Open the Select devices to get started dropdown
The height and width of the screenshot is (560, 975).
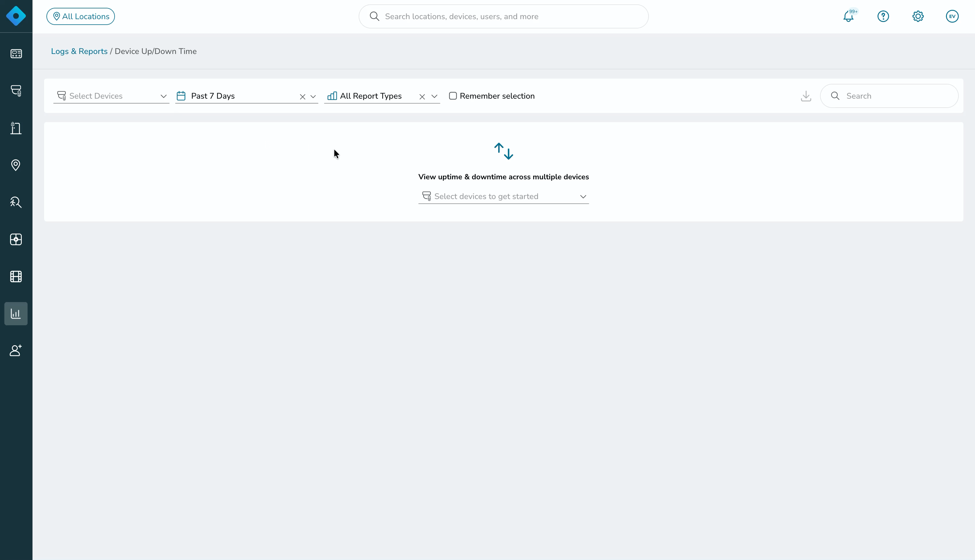(x=503, y=196)
